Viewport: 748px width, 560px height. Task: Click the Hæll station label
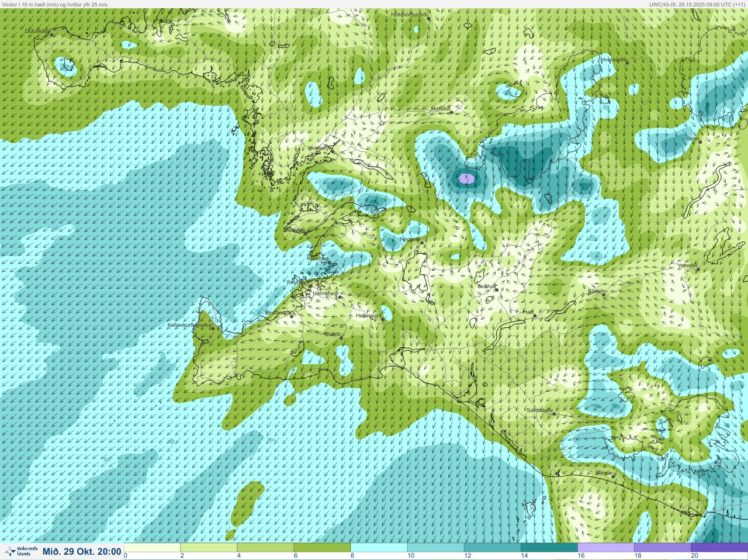point(528,313)
